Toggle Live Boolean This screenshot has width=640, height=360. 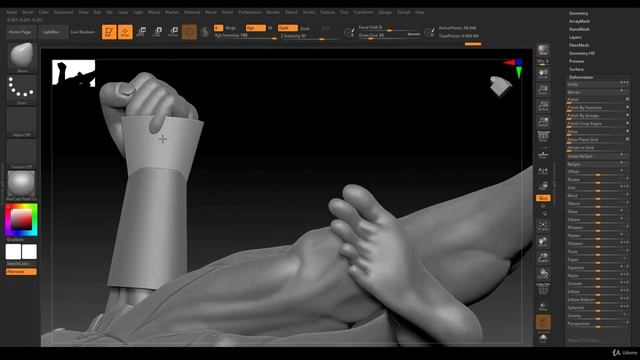pyautogui.click(x=82, y=32)
